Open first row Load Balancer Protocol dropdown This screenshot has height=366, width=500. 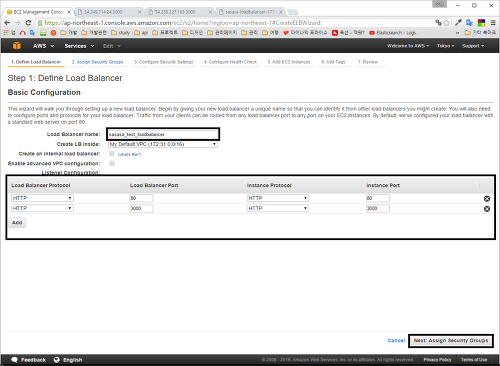point(42,198)
